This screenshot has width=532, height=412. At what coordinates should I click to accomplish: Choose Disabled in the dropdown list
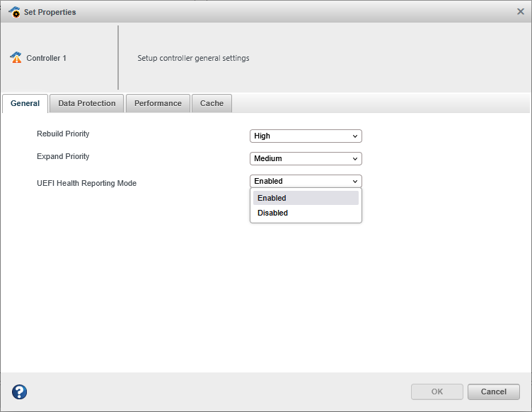[x=306, y=213]
